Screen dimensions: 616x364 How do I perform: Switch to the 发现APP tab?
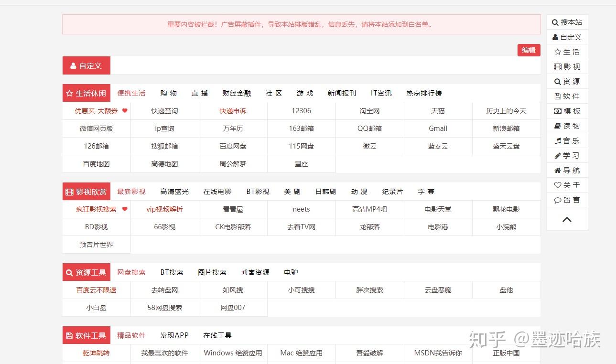coord(174,335)
